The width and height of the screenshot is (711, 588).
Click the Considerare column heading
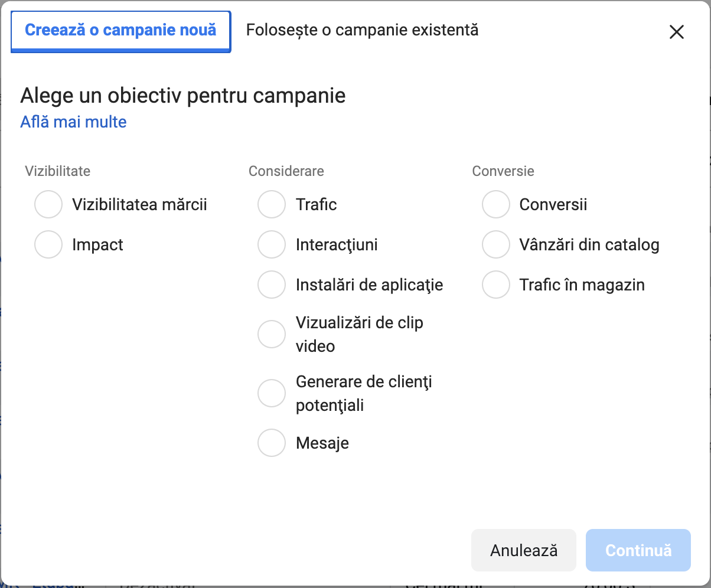(286, 171)
